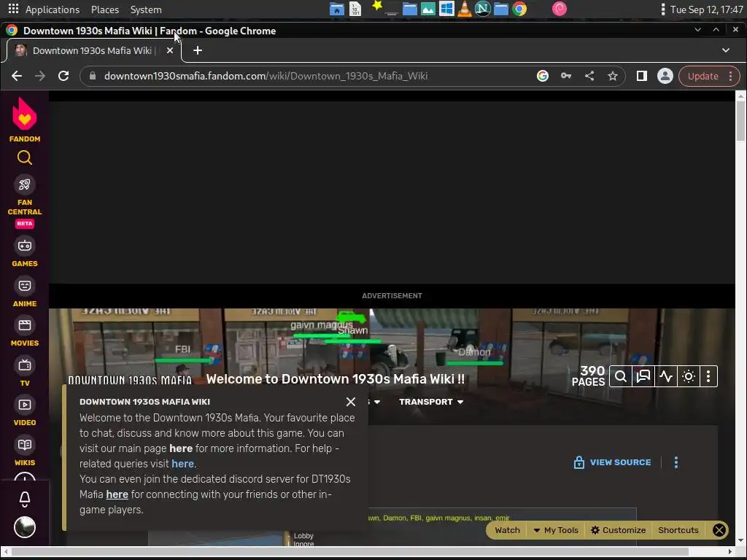Close the Downtown 1930s Mafia Wiki tab
Image resolution: width=747 pixels, height=560 pixels.
point(169,50)
